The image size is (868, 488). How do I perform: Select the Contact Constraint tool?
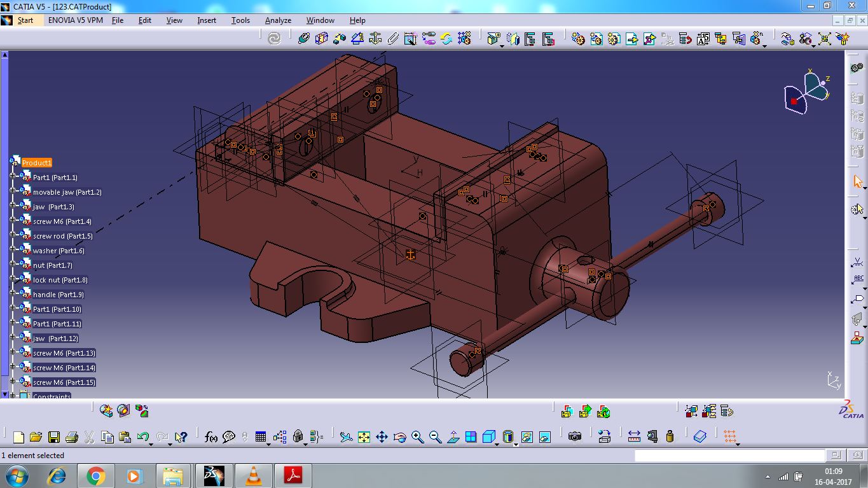(322, 39)
